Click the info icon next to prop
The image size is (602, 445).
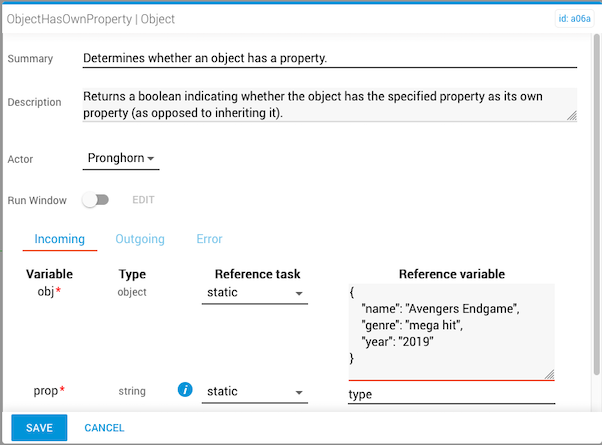tap(184, 390)
